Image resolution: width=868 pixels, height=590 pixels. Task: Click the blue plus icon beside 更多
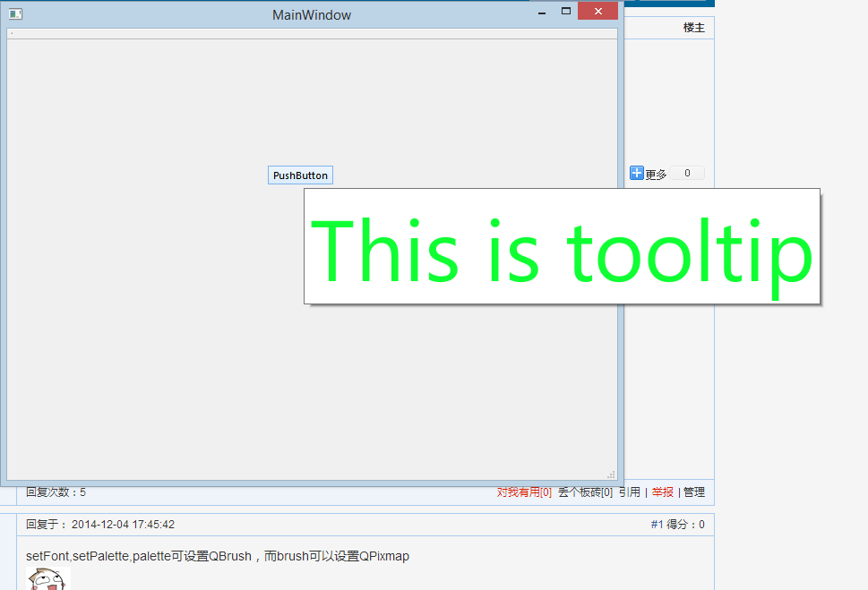637,173
